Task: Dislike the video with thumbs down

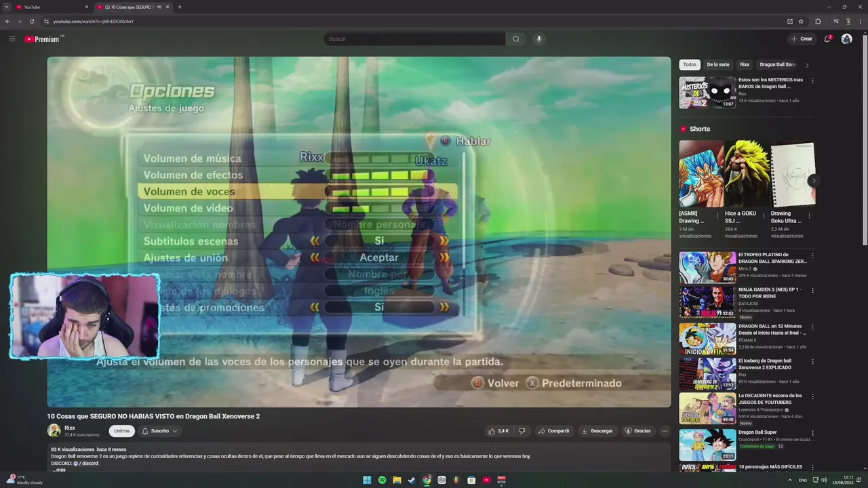Action: (x=522, y=431)
